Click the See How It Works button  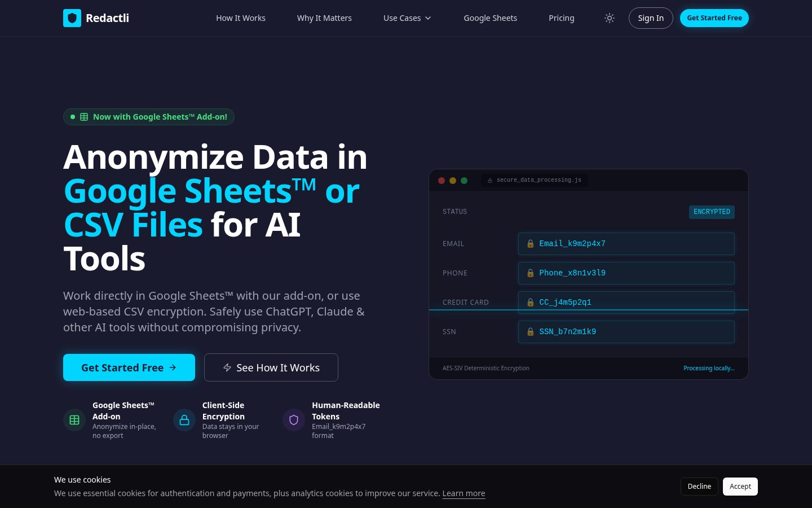click(271, 367)
